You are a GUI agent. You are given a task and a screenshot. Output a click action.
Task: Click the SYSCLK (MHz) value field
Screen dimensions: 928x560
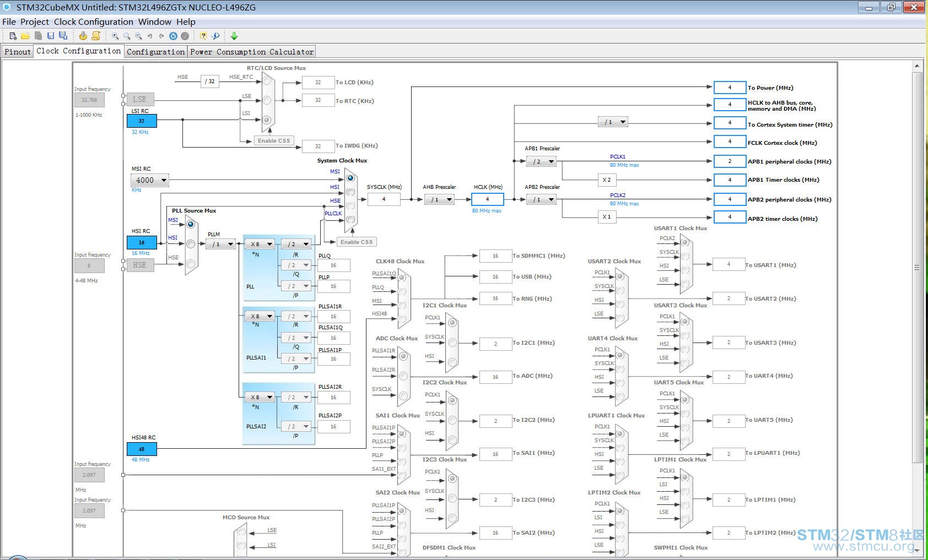[384, 199]
